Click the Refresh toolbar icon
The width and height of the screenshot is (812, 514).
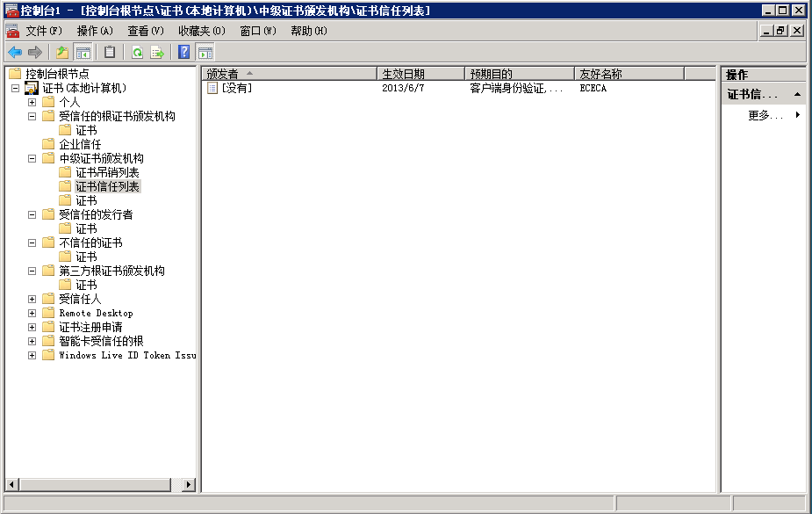(x=137, y=53)
